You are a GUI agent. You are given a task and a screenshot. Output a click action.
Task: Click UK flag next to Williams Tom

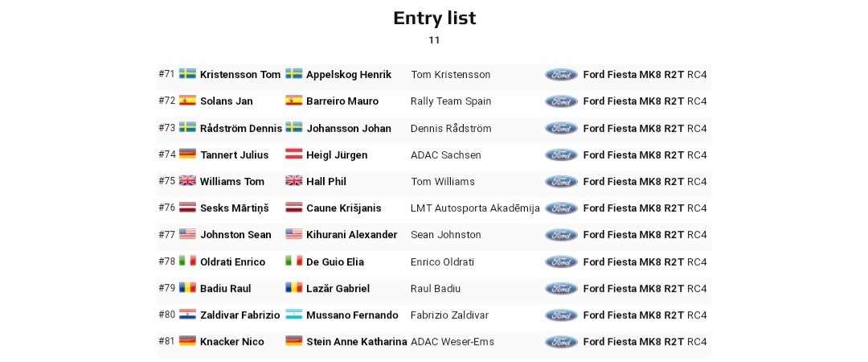point(187,181)
